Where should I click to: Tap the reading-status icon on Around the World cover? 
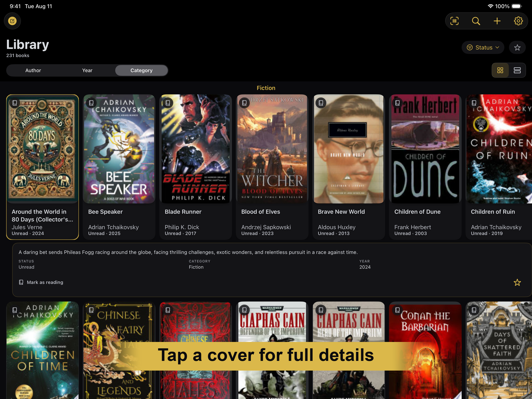coord(15,103)
